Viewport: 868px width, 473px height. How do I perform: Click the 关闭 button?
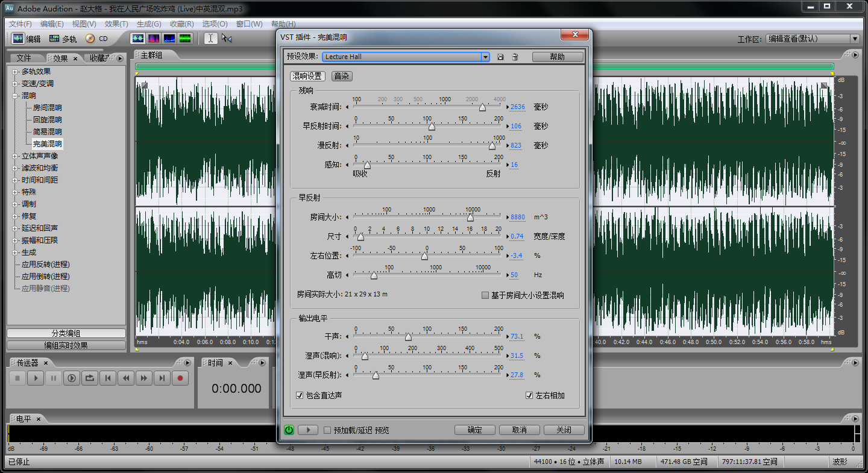pyautogui.click(x=564, y=430)
